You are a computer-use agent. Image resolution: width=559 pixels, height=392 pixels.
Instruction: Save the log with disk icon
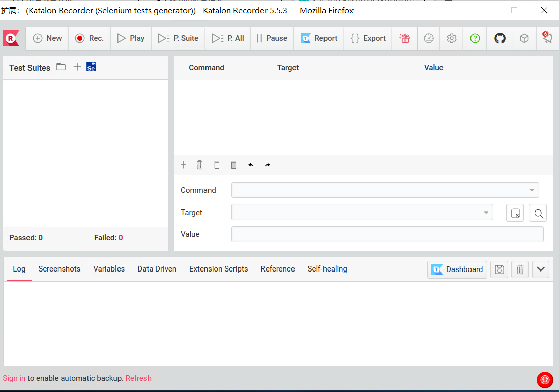tap(499, 269)
